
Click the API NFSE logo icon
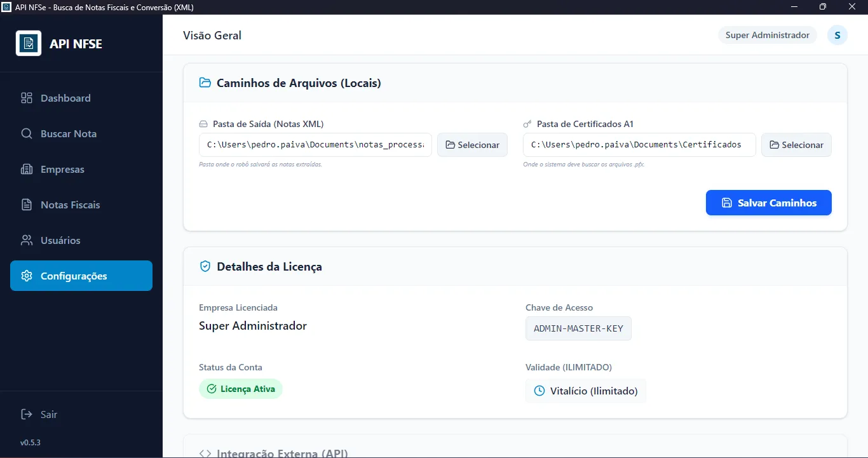click(x=29, y=43)
